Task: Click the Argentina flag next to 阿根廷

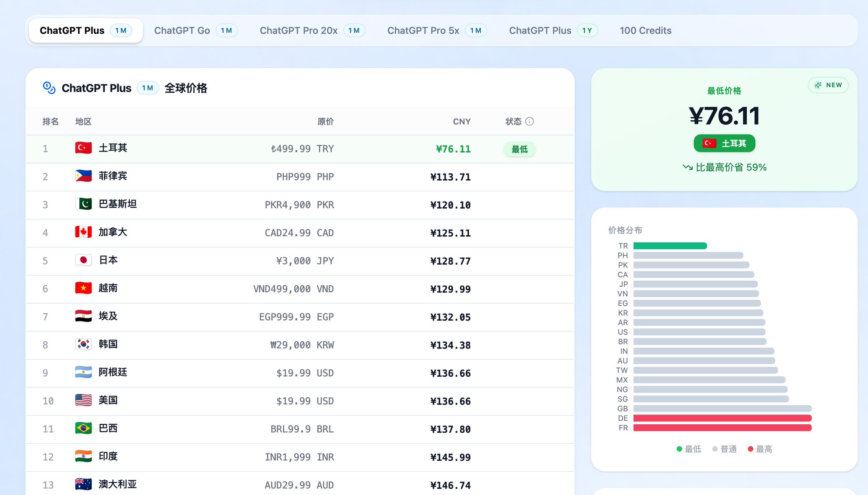Action: point(83,372)
